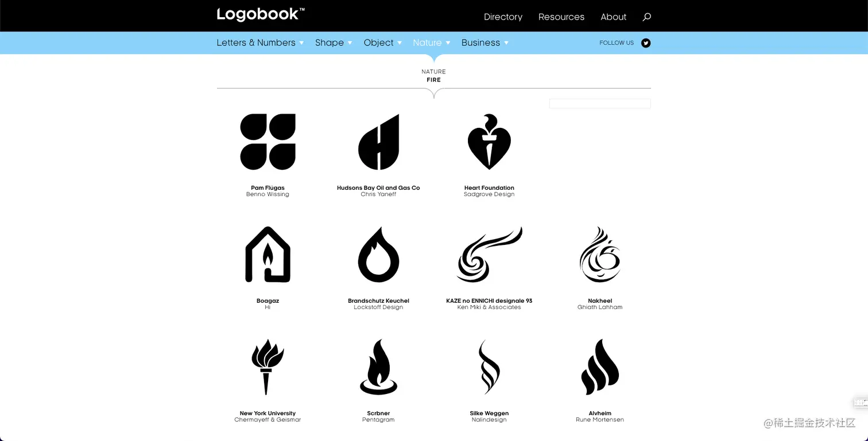Open the New York University torch logo

tap(268, 367)
